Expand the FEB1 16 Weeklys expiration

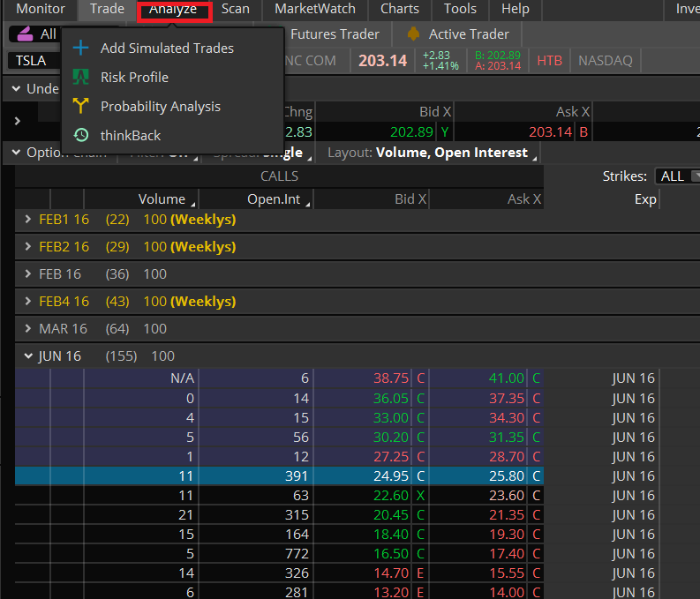[27, 219]
